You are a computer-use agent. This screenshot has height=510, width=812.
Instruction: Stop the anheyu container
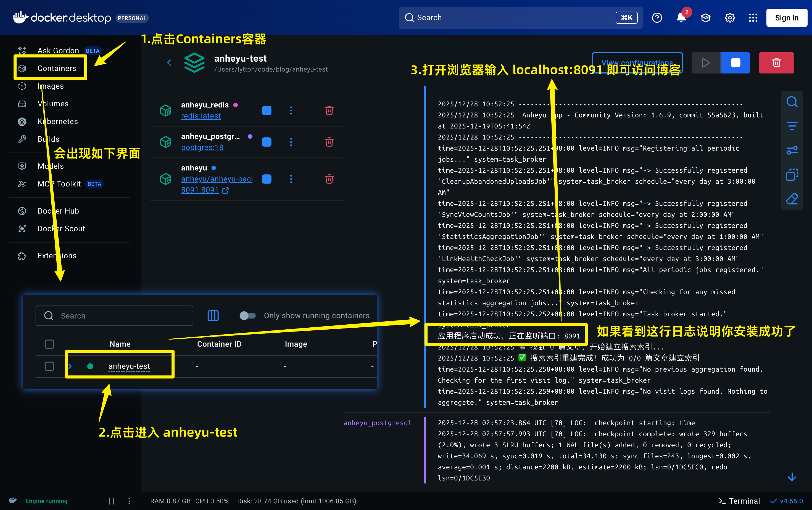click(x=267, y=179)
